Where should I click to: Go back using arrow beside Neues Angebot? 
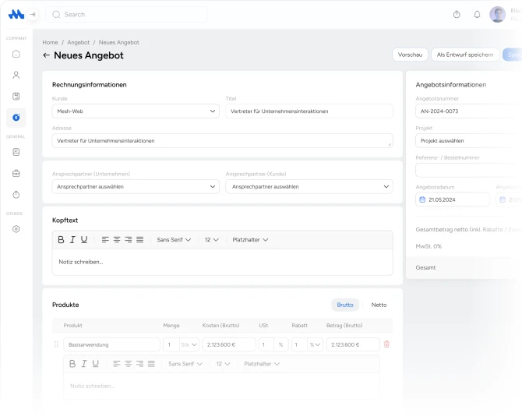[x=47, y=56]
